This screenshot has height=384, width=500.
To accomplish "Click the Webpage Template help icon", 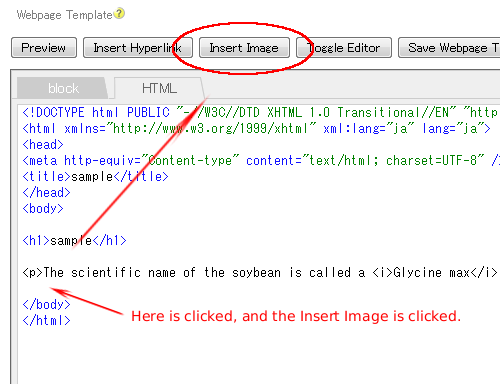I will pyautogui.click(x=119, y=14).
